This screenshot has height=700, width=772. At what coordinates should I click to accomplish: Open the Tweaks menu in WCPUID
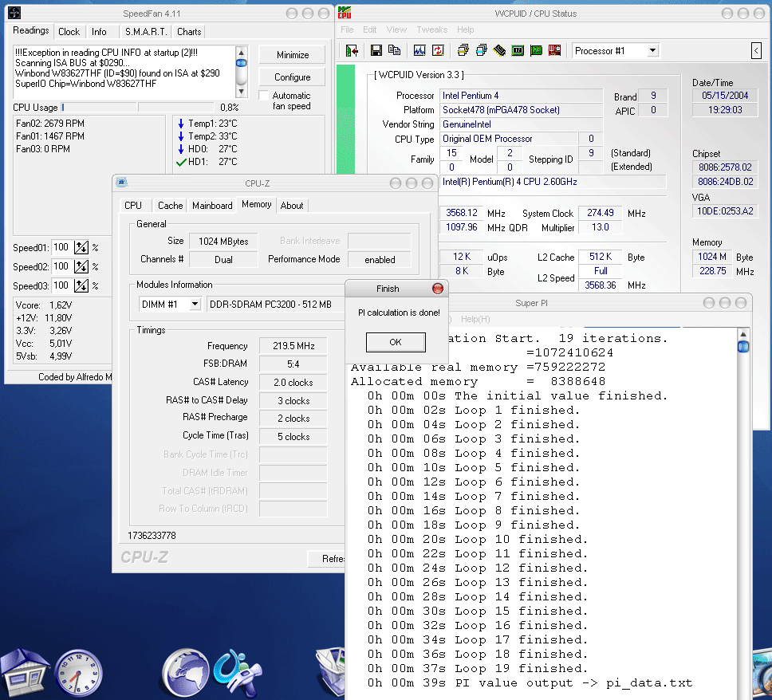coord(431,29)
